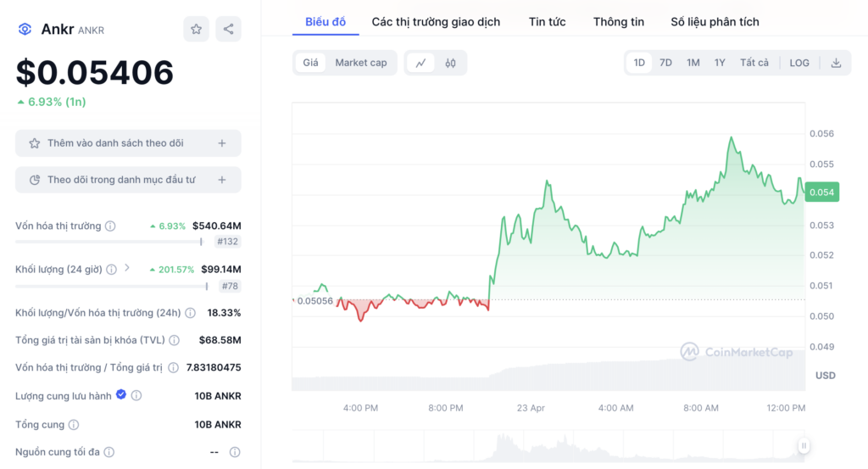Click the 7.83180475 ratio value
The image size is (868, 469).
click(x=214, y=368)
